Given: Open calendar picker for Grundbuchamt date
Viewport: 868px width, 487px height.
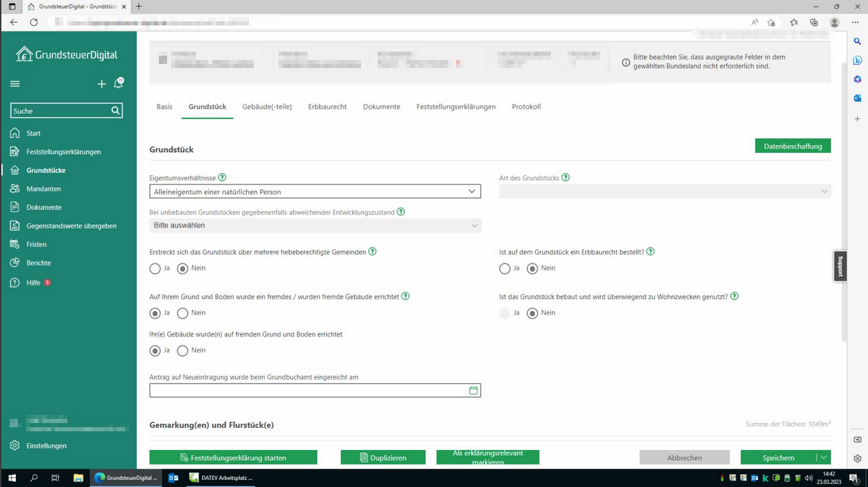Looking at the screenshot, I should click(473, 390).
